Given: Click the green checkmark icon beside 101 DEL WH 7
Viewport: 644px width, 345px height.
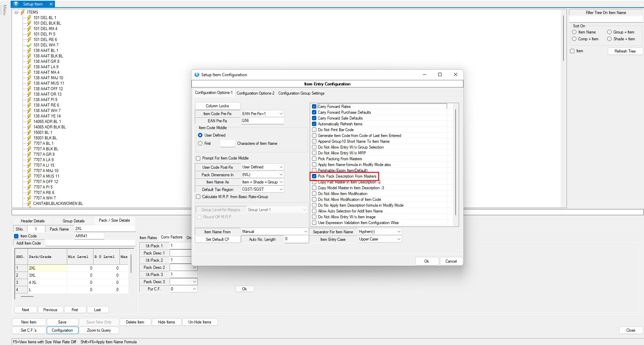Looking at the screenshot, I should click(29, 45).
